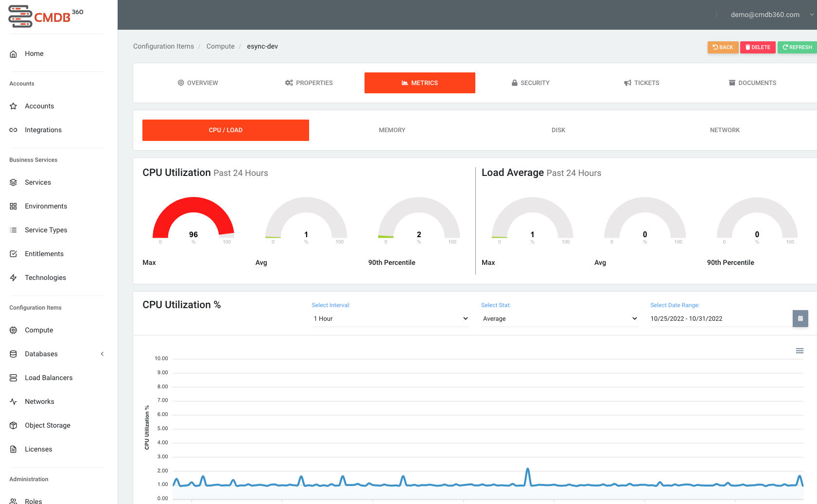Click the Refresh button
This screenshot has width=817, height=504.
[797, 47]
